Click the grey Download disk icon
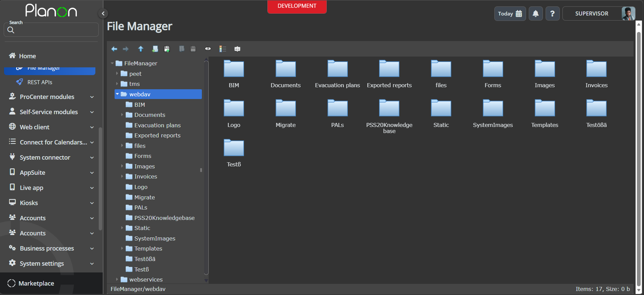Screen dimensions: 644x295 pyautogui.click(x=193, y=49)
